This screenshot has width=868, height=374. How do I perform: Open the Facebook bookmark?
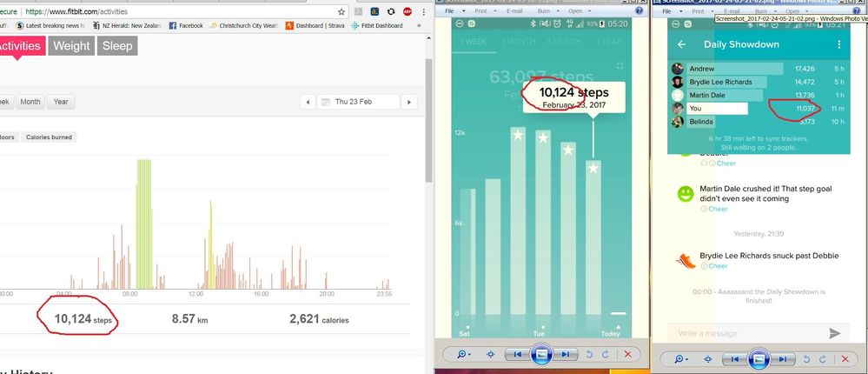[186, 25]
